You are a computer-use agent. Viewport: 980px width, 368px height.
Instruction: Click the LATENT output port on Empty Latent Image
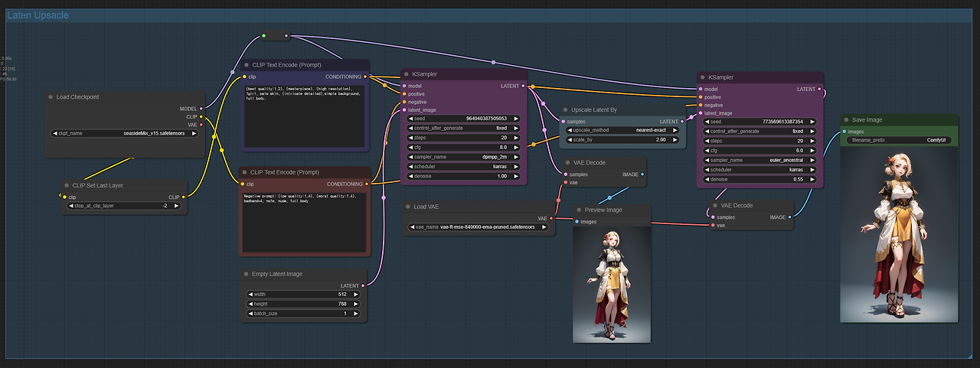tap(363, 285)
